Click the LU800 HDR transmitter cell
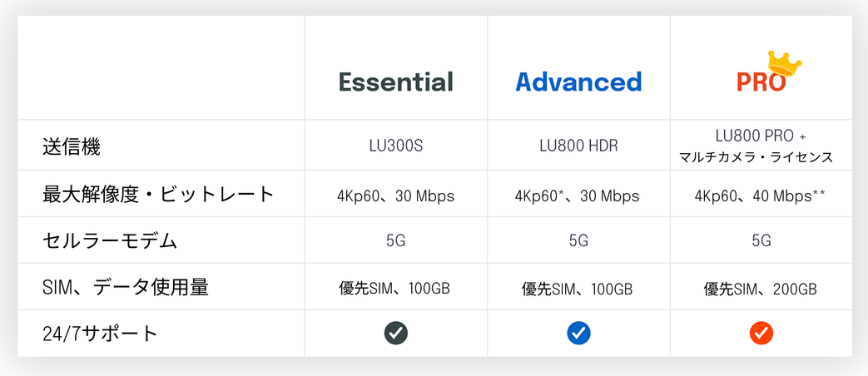868x376 pixels. pos(578,146)
